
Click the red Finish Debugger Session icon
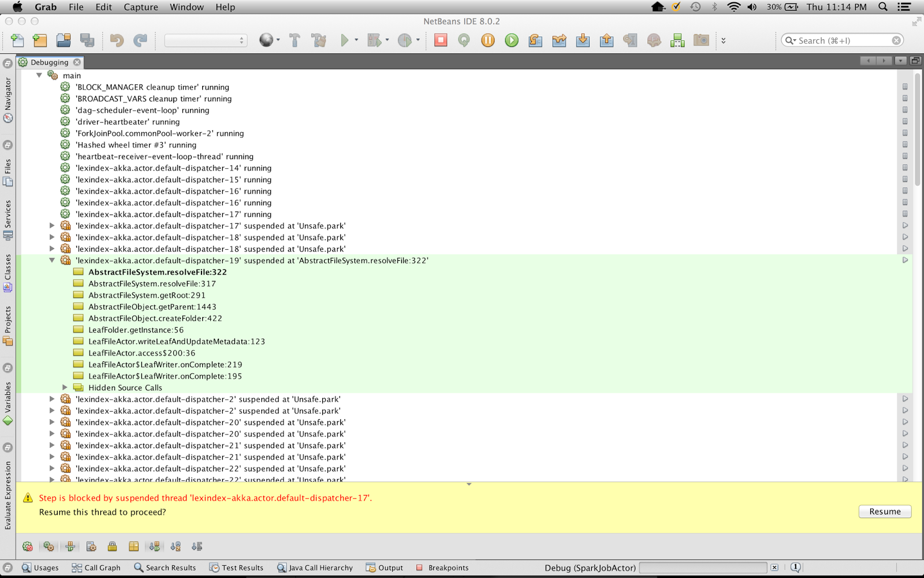(441, 40)
